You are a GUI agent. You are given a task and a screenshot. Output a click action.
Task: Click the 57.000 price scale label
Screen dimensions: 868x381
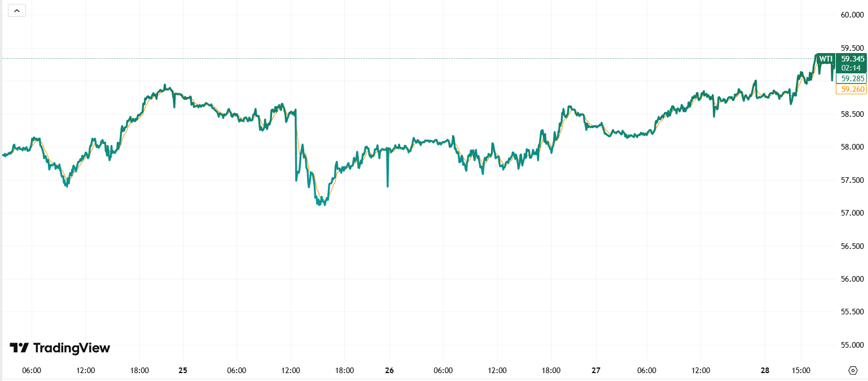852,213
